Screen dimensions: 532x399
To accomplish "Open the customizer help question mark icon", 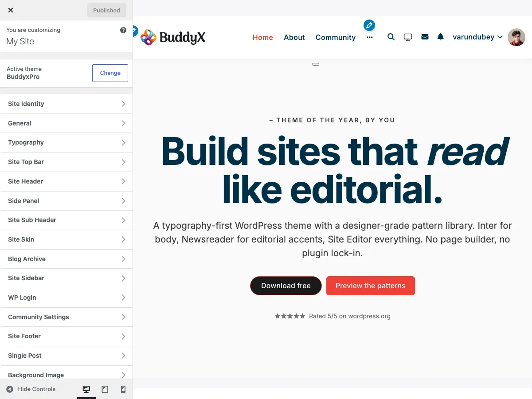I will 123,30.
